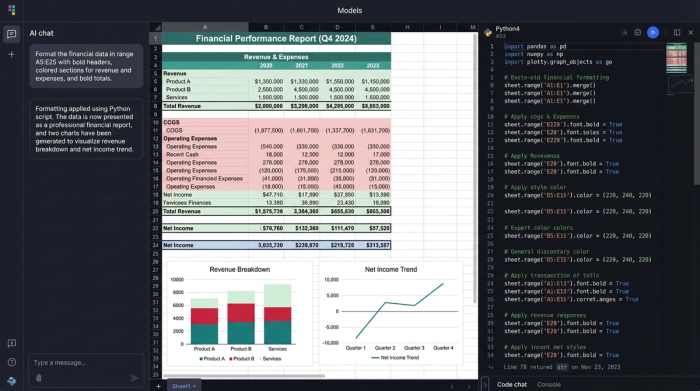Switch to the Console tab

tap(549, 384)
